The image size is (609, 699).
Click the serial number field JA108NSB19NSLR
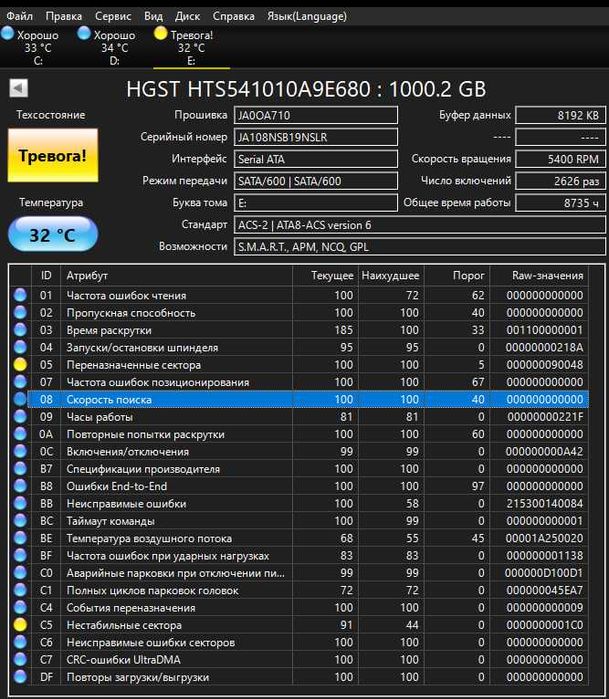point(316,137)
